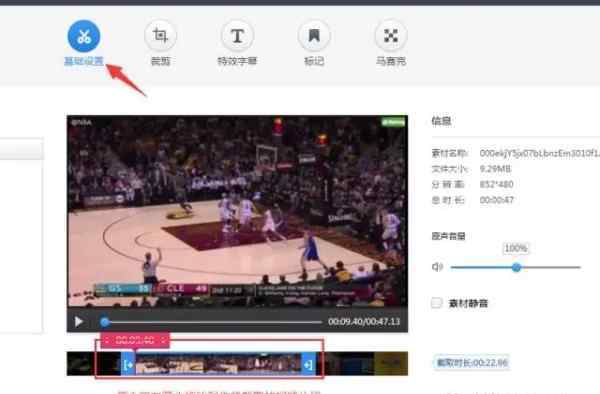Click the right trim end handle

point(308,364)
